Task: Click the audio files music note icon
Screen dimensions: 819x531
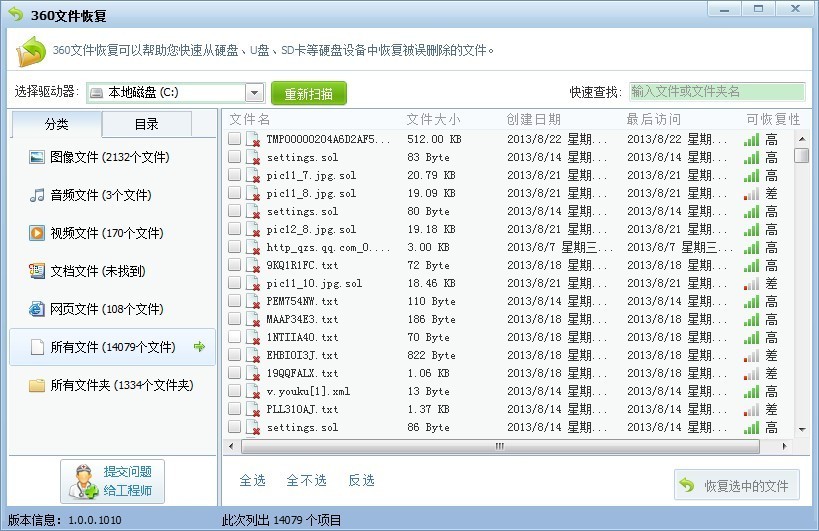Action: click(x=37, y=195)
